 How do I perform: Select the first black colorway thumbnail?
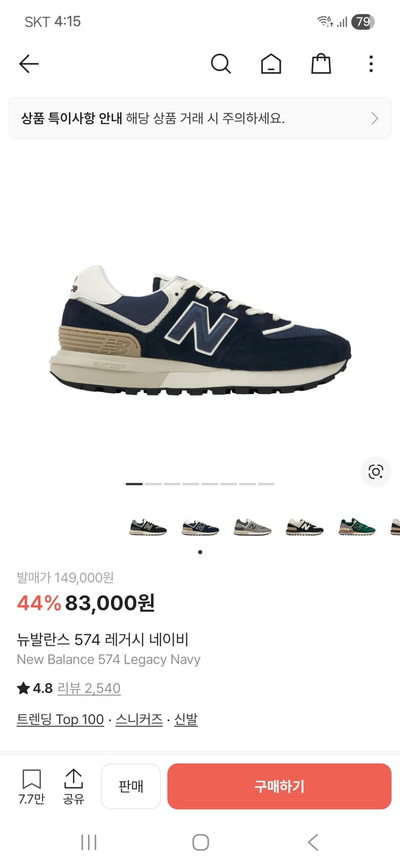148,527
